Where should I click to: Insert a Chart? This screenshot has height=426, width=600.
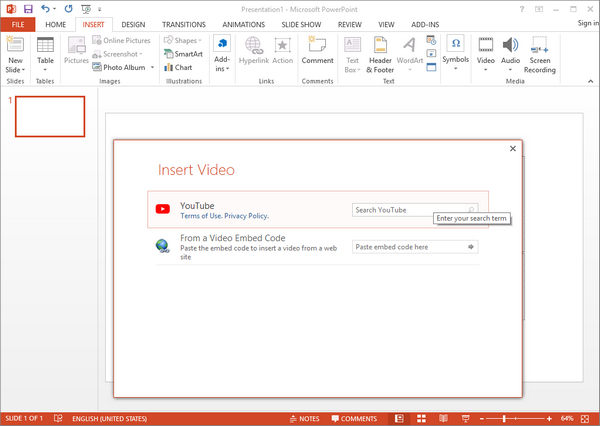[x=178, y=67]
